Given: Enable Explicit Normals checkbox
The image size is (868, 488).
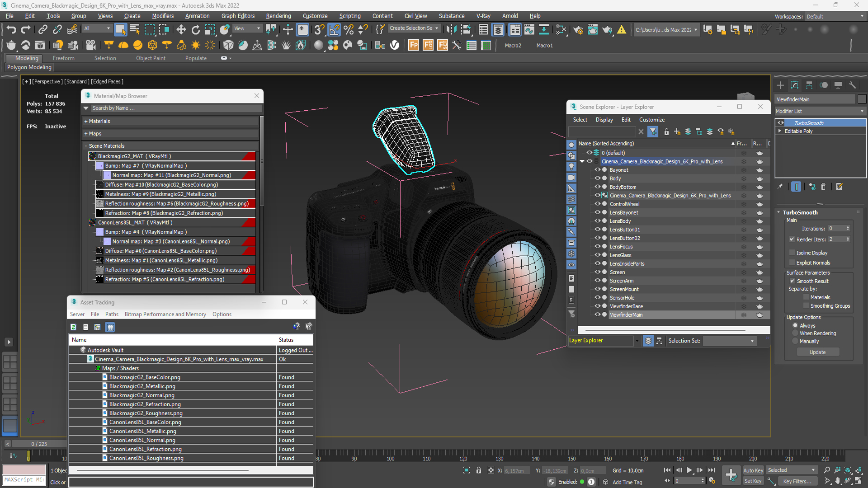Looking at the screenshot, I should coord(792,263).
